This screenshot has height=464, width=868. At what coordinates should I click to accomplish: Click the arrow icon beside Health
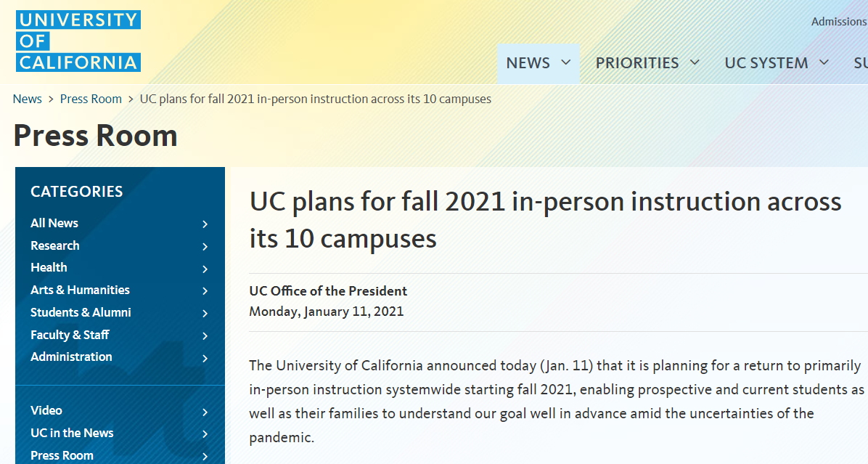pos(205,269)
